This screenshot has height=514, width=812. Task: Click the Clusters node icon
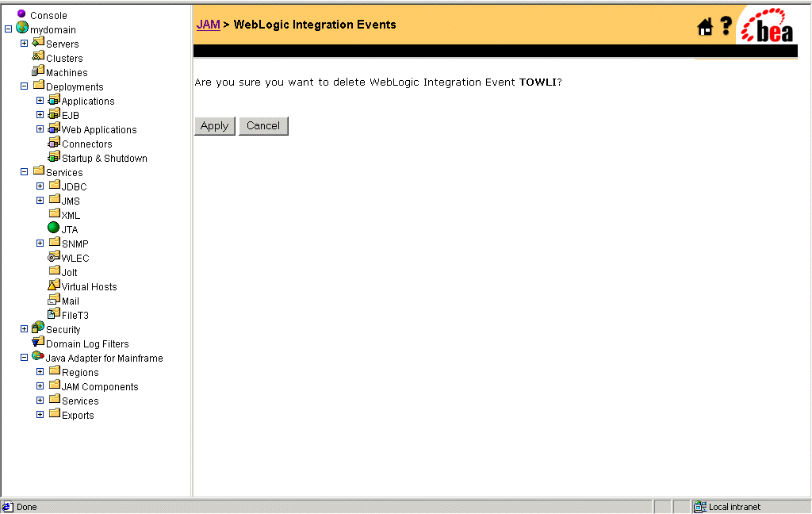[x=38, y=56]
